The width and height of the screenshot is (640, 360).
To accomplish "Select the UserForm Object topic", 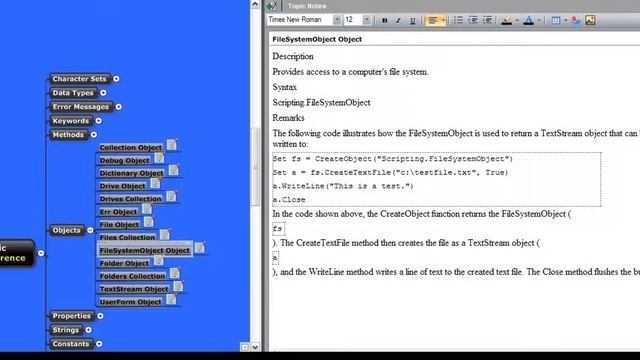I will [x=131, y=302].
